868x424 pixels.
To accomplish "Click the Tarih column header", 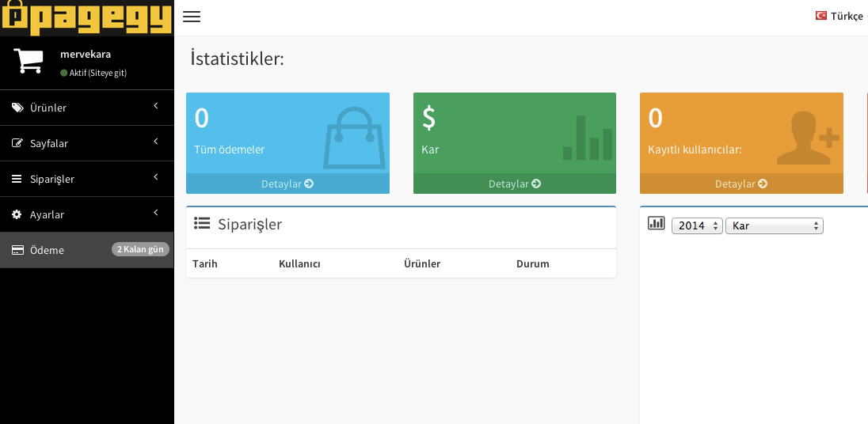I will click(205, 263).
